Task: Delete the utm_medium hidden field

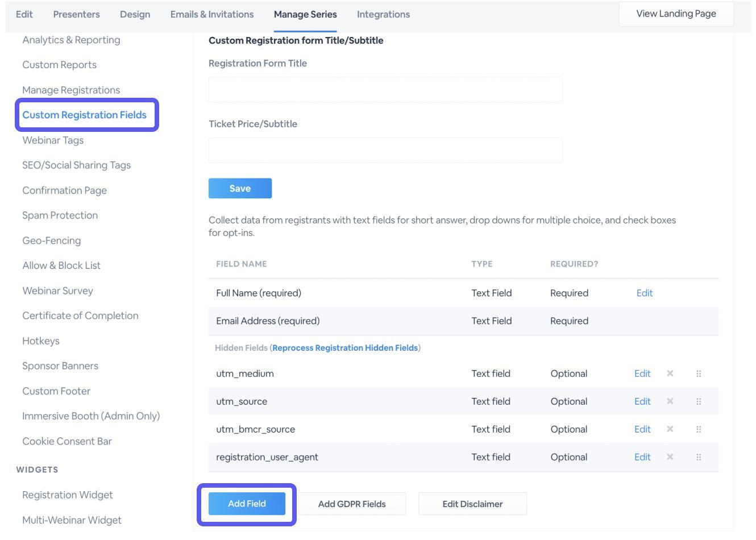Action: (670, 373)
